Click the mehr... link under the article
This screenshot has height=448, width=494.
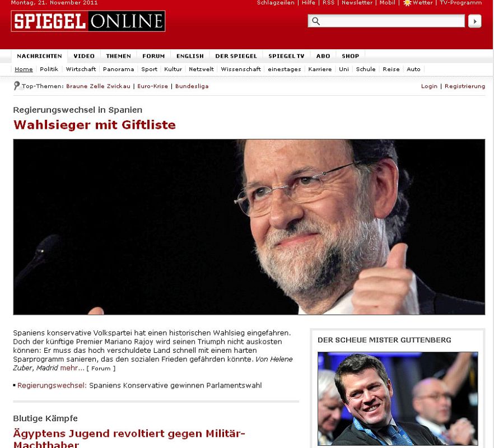pyautogui.click(x=72, y=368)
